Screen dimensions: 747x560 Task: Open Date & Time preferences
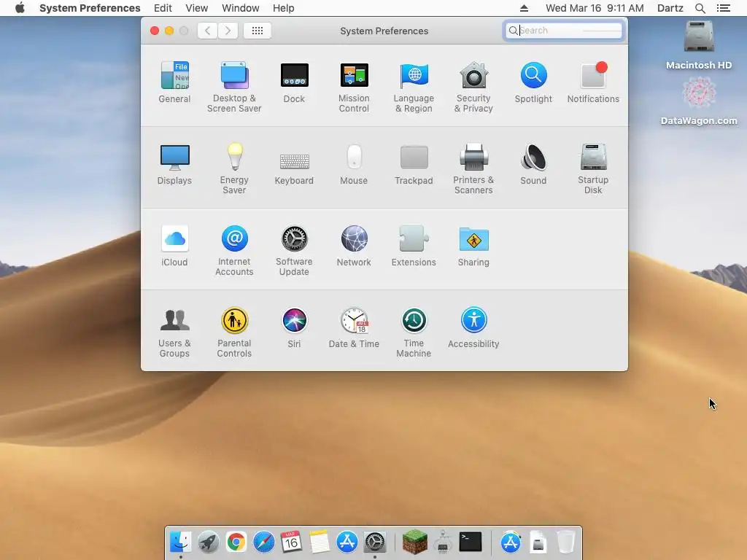354,327
